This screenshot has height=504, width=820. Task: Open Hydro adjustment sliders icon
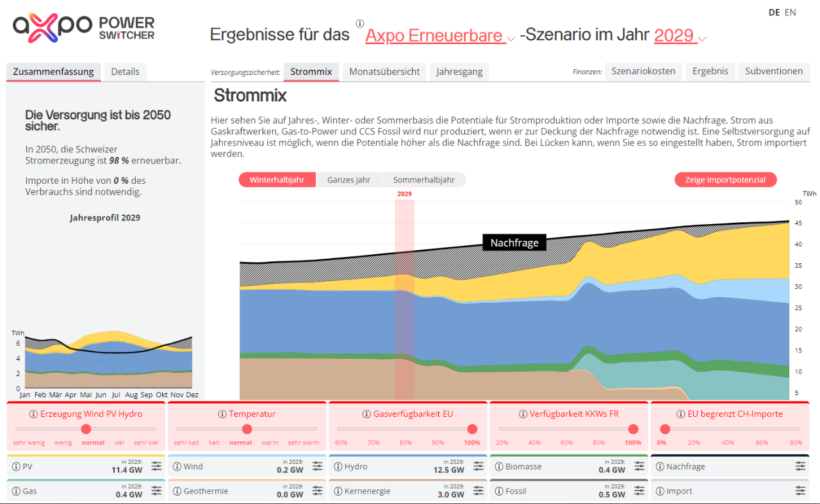click(478, 466)
